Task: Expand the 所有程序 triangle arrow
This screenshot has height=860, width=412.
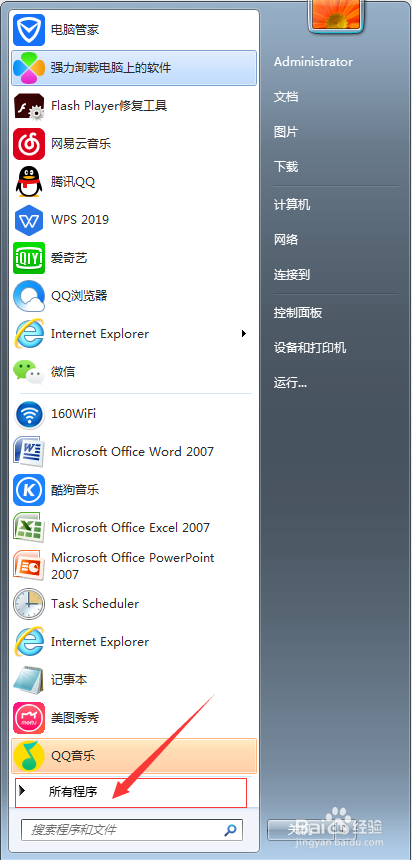Action: click(x=22, y=791)
